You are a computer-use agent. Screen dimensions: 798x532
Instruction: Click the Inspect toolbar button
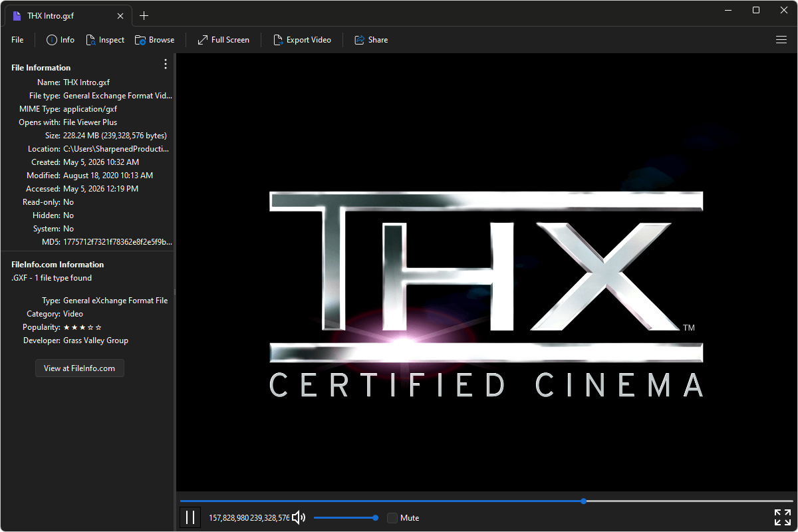coord(105,40)
